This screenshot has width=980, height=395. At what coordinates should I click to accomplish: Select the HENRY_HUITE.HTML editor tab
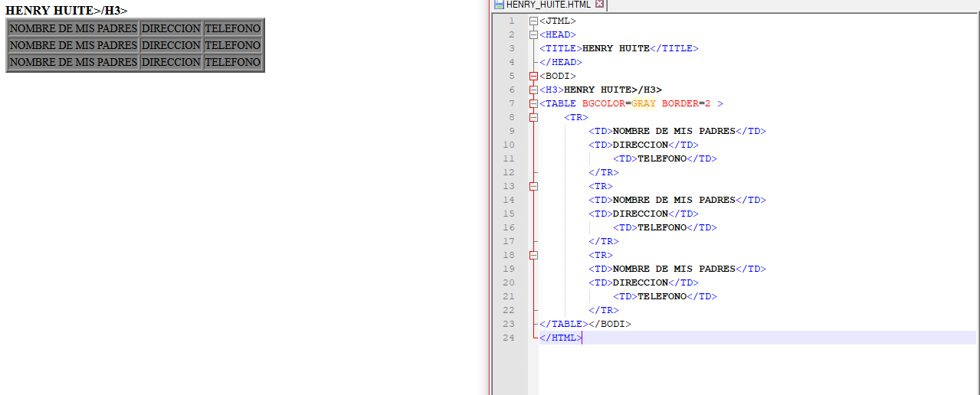pyautogui.click(x=549, y=5)
